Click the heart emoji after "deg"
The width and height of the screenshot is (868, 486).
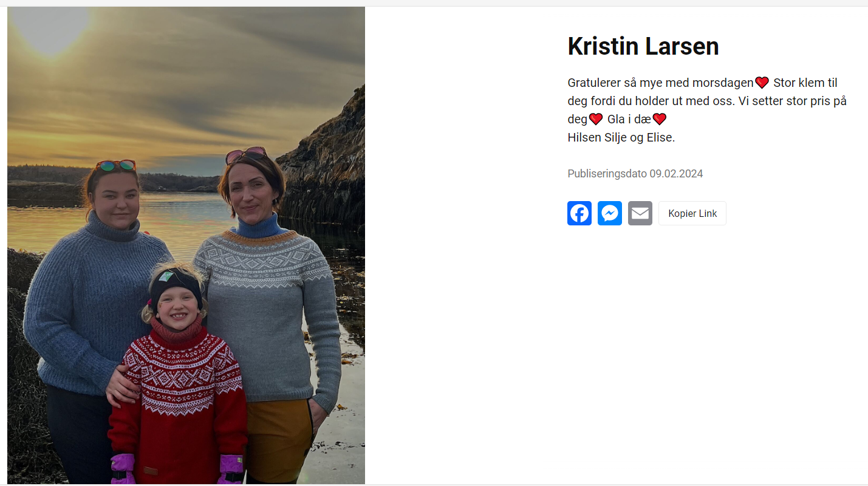tap(595, 119)
